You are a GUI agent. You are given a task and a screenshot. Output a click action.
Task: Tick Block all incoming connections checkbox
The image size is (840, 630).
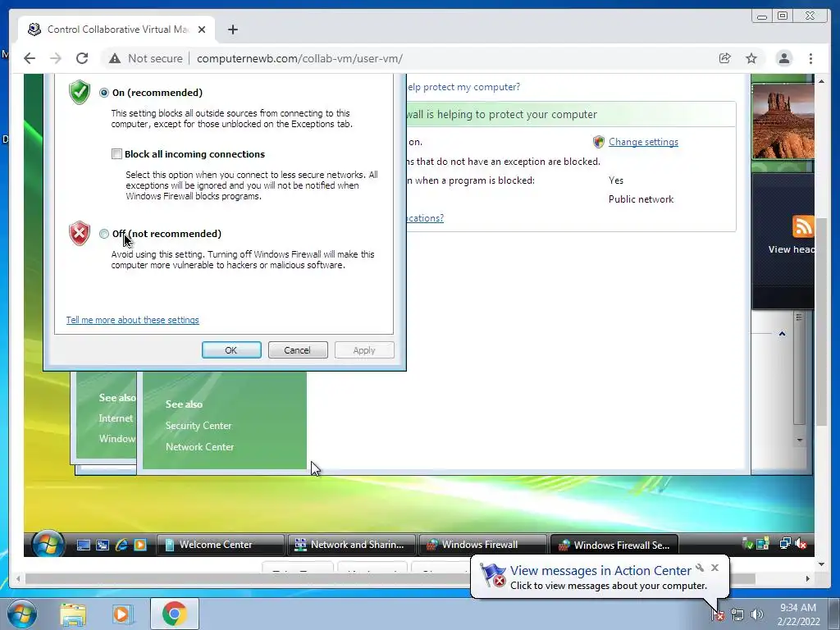point(116,154)
